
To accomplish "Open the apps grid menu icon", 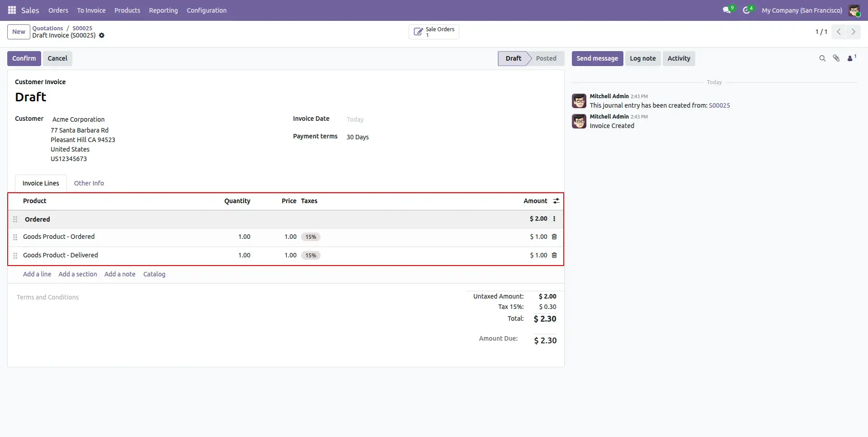I will click(x=12, y=10).
